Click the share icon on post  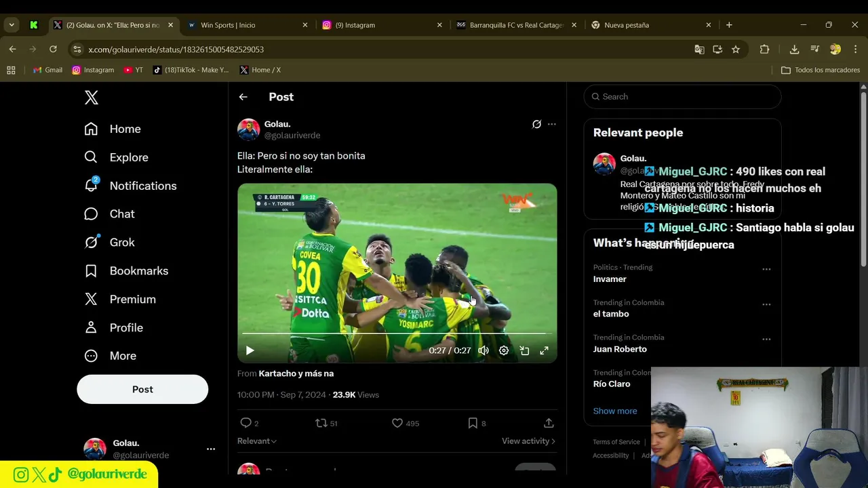click(549, 423)
